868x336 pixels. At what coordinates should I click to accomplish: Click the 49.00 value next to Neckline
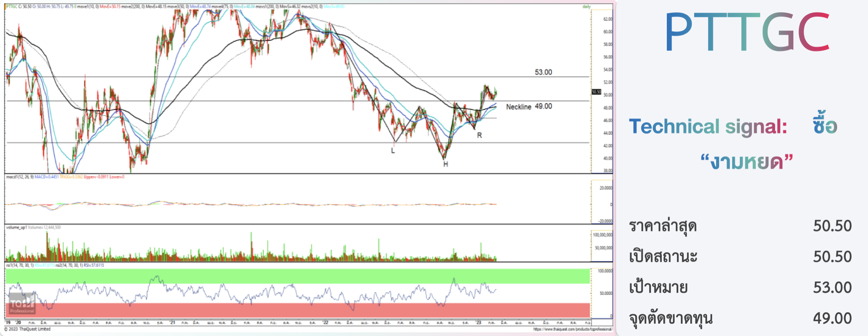click(543, 106)
